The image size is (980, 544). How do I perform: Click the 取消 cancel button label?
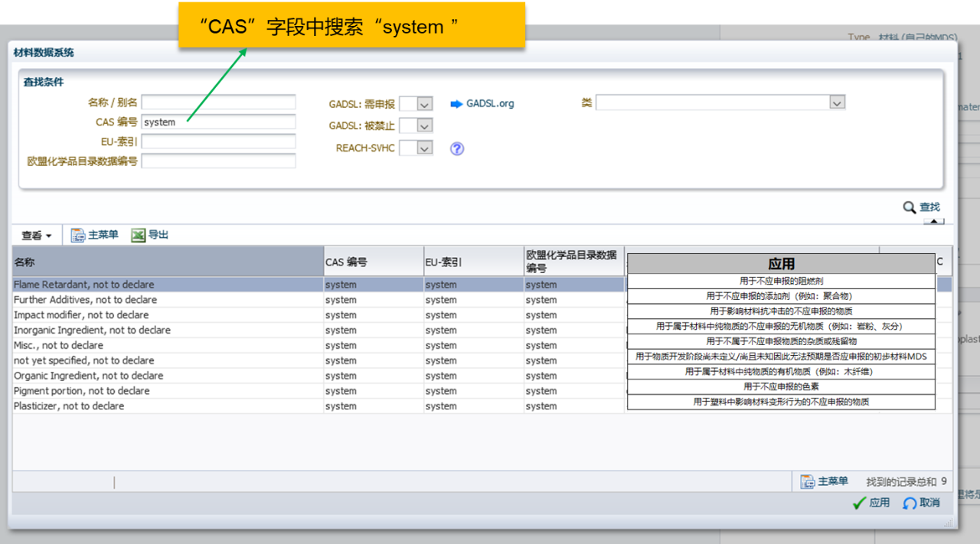(929, 503)
